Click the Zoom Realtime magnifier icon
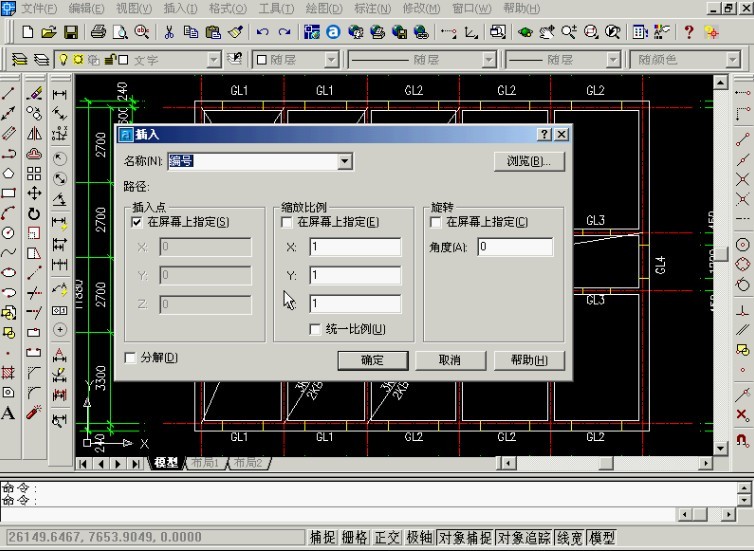 [x=569, y=32]
